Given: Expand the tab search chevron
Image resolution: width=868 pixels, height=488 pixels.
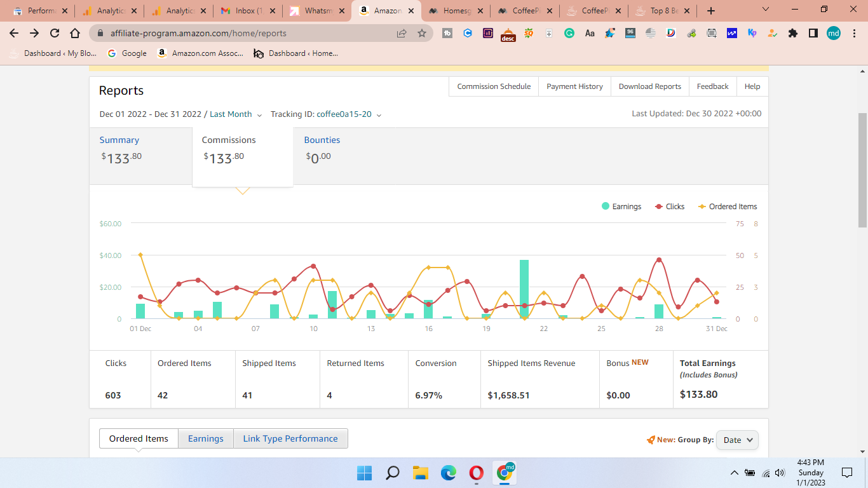Looking at the screenshot, I should tap(766, 10).
